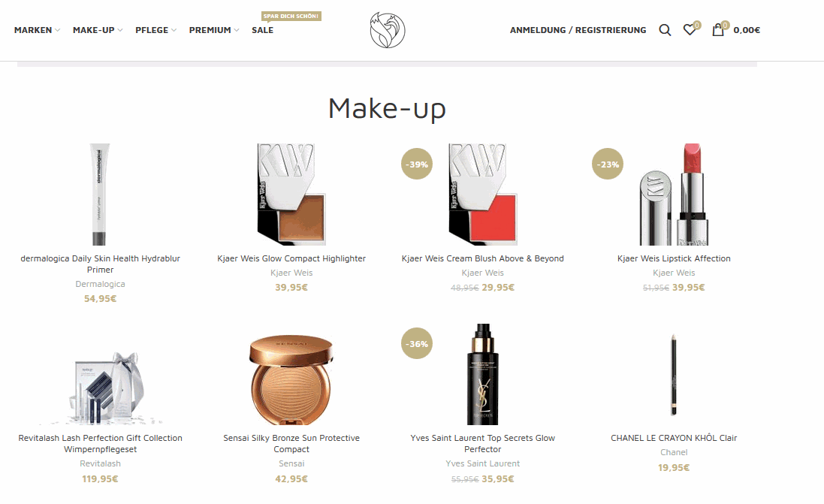The image size is (824, 504).
Task: Select the Kjaer Weis lipstick thumbnail
Action: click(x=674, y=195)
